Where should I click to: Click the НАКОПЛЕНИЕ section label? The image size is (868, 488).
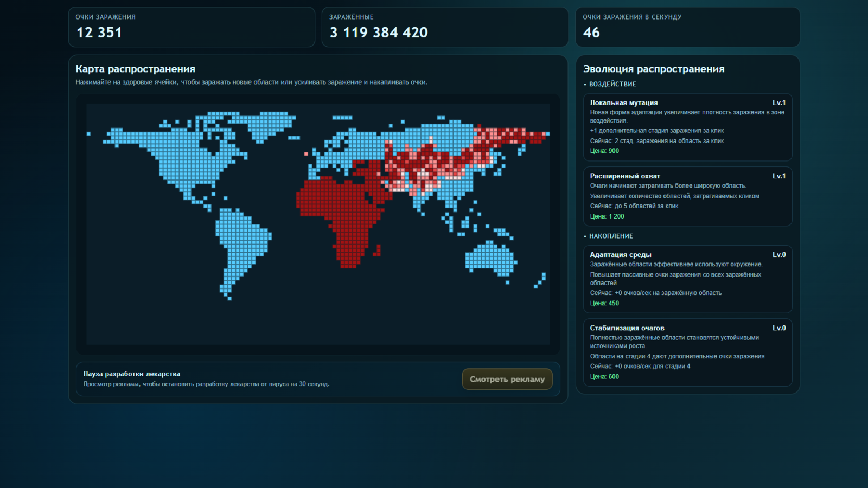point(611,236)
